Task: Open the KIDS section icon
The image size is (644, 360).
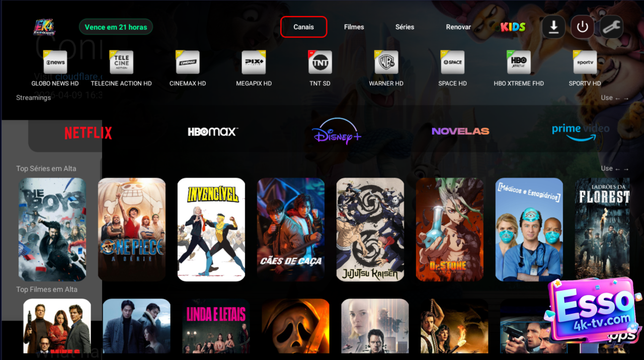Action: [x=513, y=27]
